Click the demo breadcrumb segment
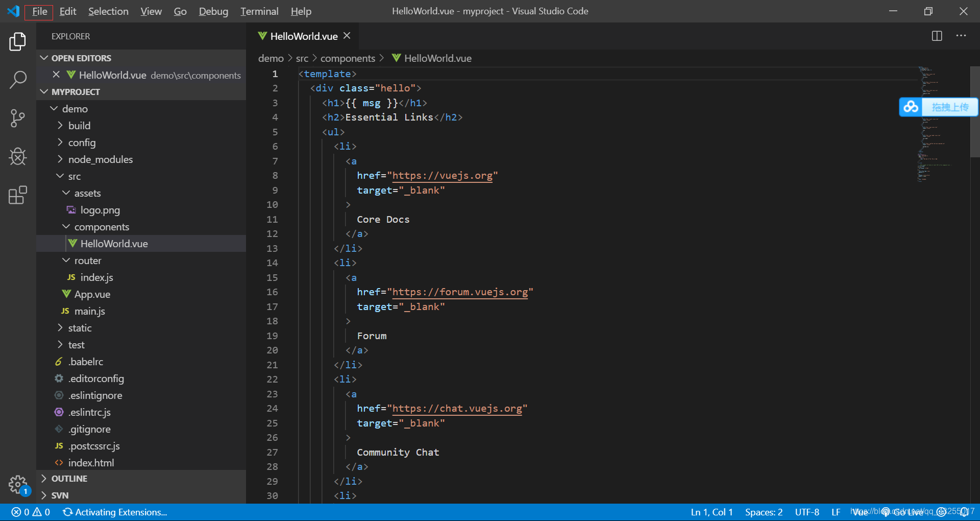This screenshot has height=521, width=980. click(x=271, y=58)
